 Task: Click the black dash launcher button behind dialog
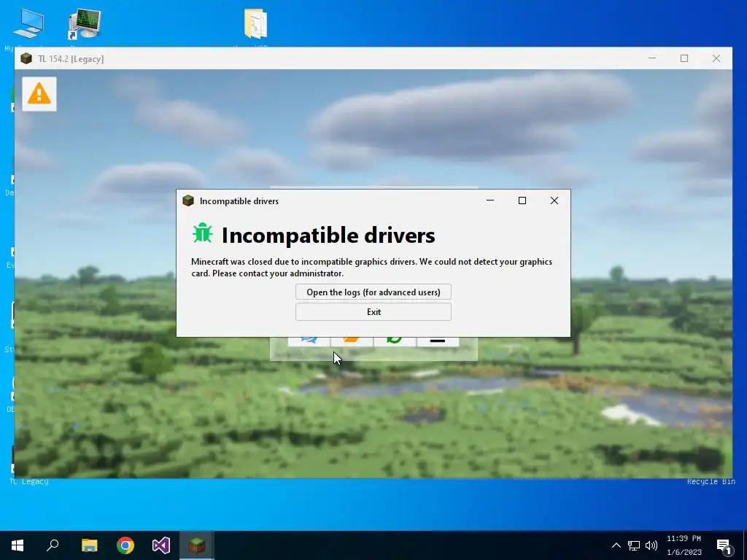(438, 341)
